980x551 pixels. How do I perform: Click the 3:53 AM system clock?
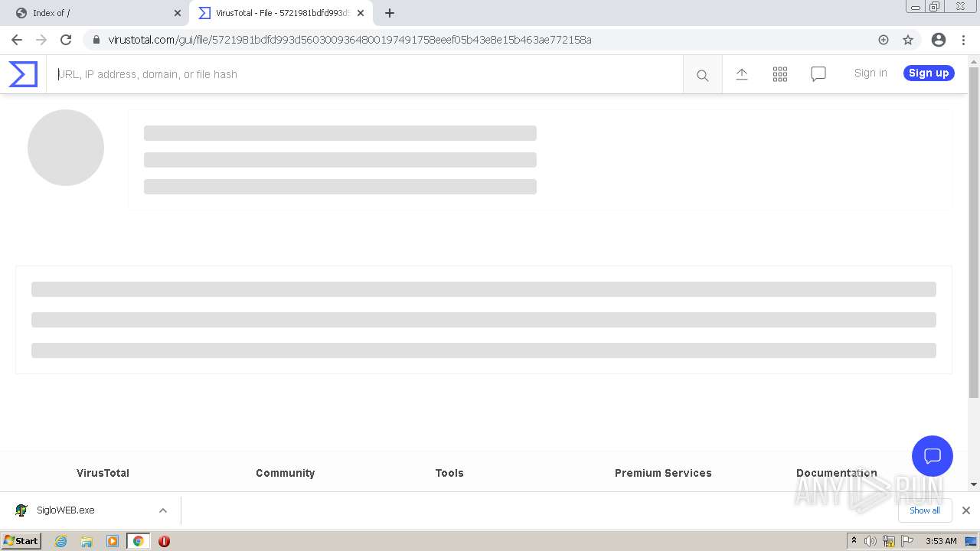[x=941, y=541]
